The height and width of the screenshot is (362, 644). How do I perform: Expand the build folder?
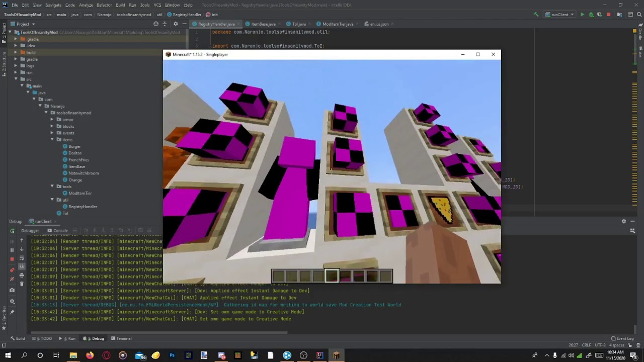pyautogui.click(x=16, y=52)
